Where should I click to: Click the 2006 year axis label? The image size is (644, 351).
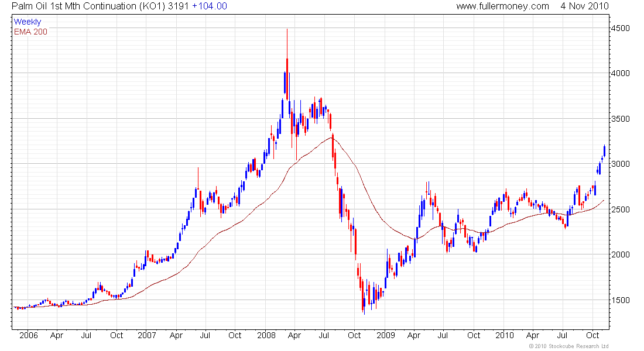[28, 335]
